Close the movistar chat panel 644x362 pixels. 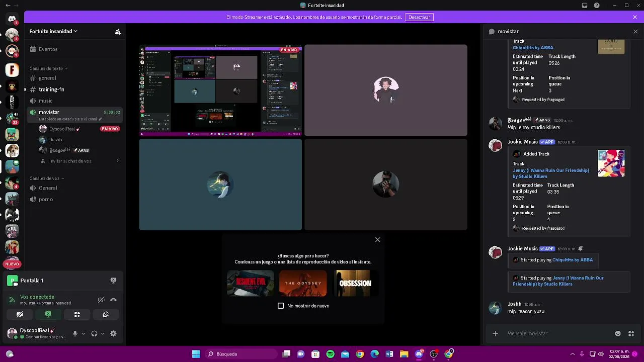[635, 31]
